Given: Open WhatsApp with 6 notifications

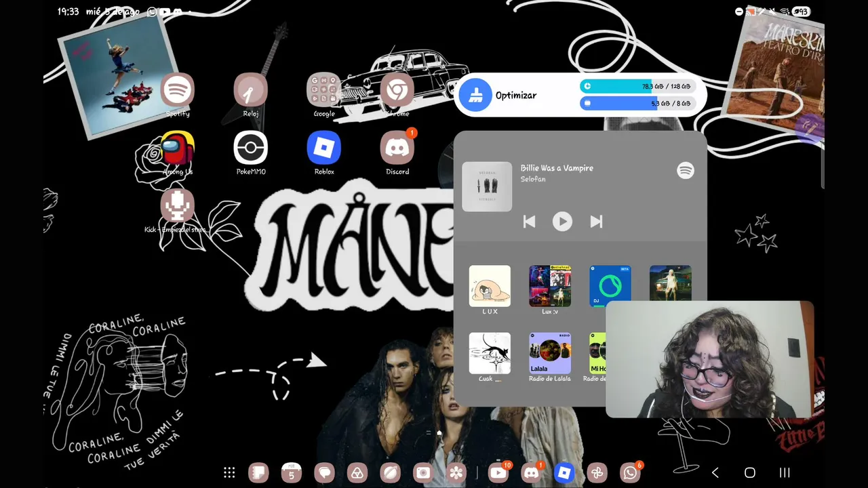Looking at the screenshot, I should (x=630, y=472).
